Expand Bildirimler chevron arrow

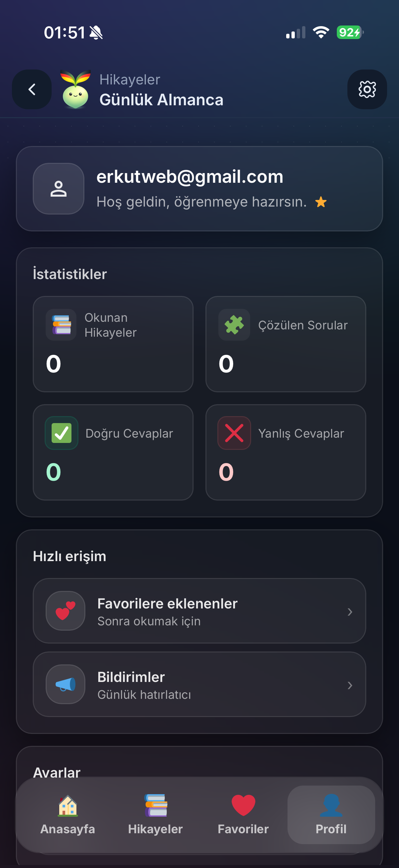pos(350,685)
